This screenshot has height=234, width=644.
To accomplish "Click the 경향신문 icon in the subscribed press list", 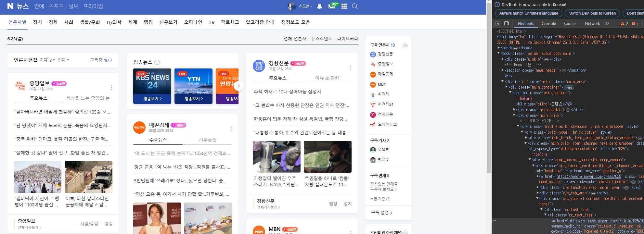I will tap(373, 54).
